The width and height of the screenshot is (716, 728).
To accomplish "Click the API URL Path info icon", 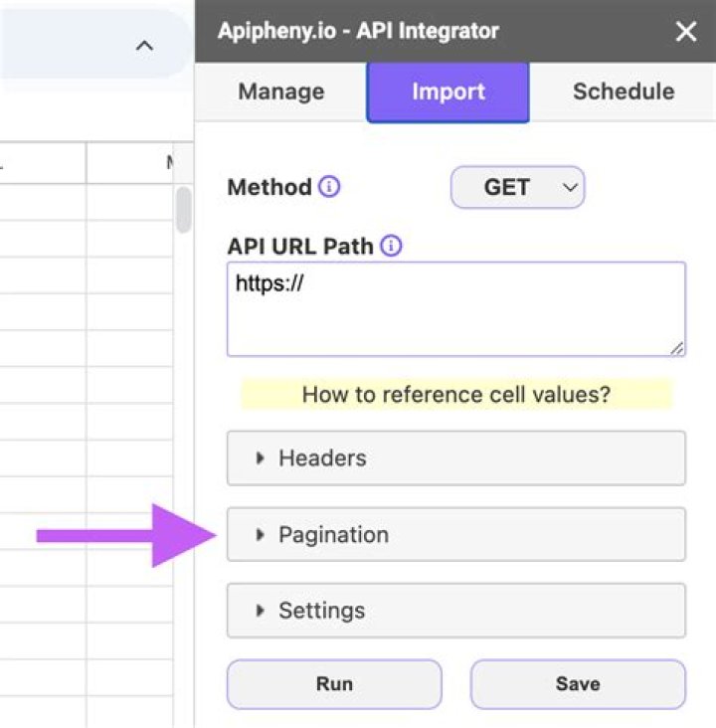I will point(391,246).
